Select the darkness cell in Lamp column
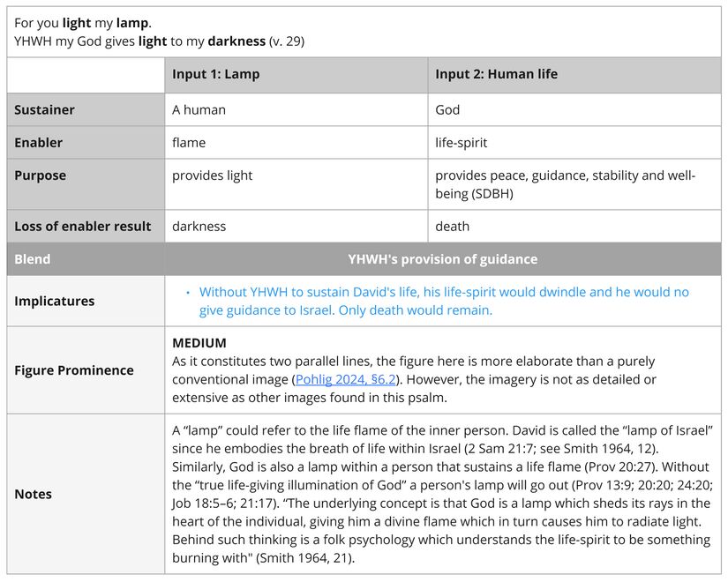Image resolution: width=728 pixels, height=582 pixels. pyautogui.click(x=199, y=226)
